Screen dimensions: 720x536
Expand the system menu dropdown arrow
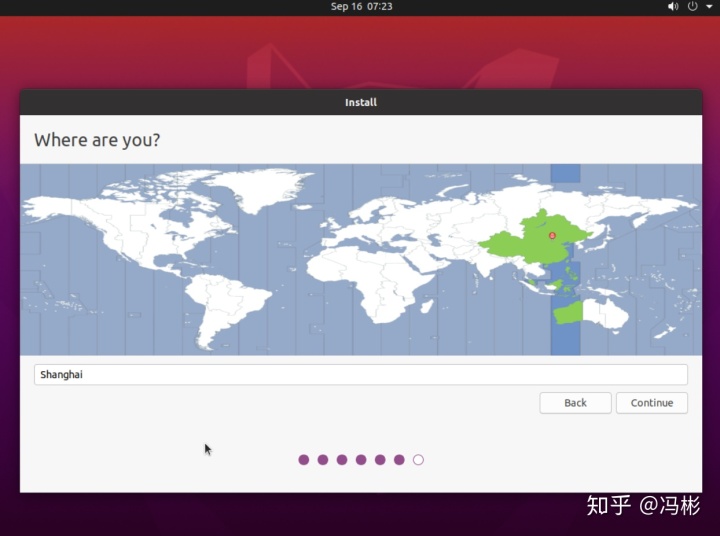pyautogui.click(x=709, y=6)
